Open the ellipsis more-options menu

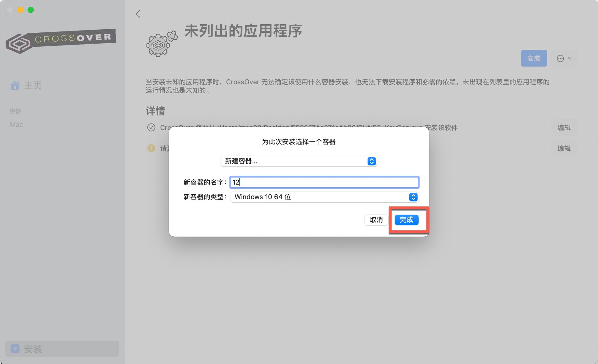pos(564,58)
